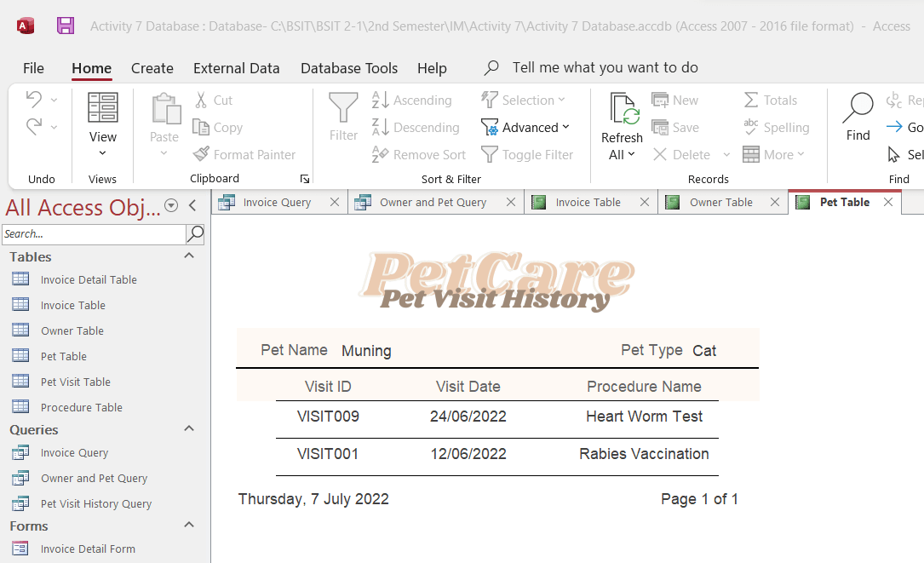Image resolution: width=924 pixels, height=563 pixels.
Task: Open Pet Visit Table in navigation pane
Action: [x=76, y=382]
